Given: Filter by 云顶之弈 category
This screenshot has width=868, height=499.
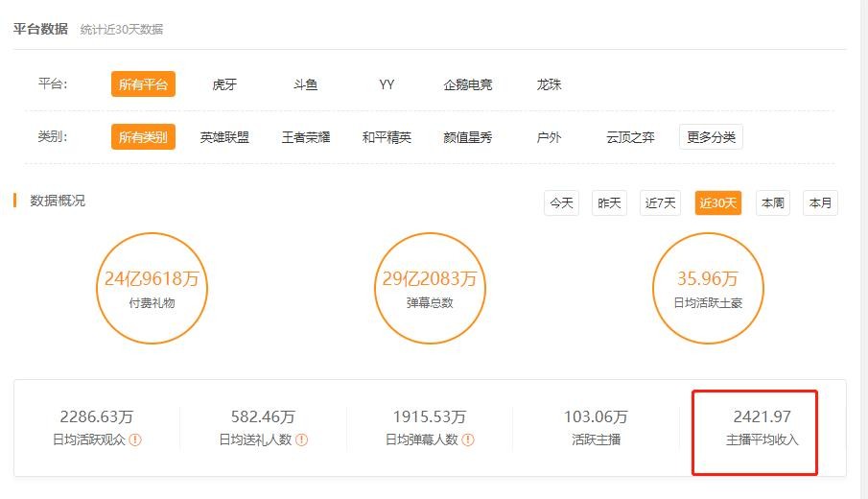Looking at the screenshot, I should [630, 137].
